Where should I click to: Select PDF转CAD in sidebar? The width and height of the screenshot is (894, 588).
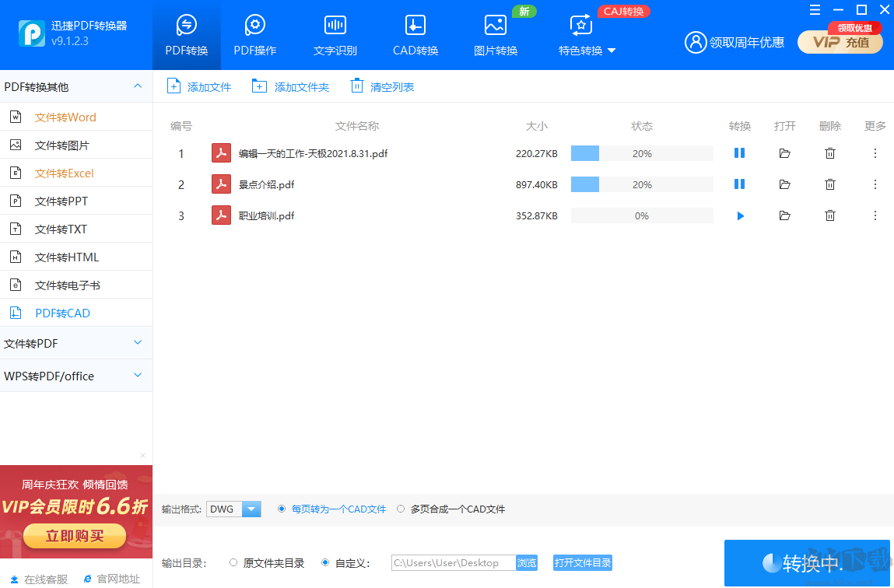tap(76, 312)
